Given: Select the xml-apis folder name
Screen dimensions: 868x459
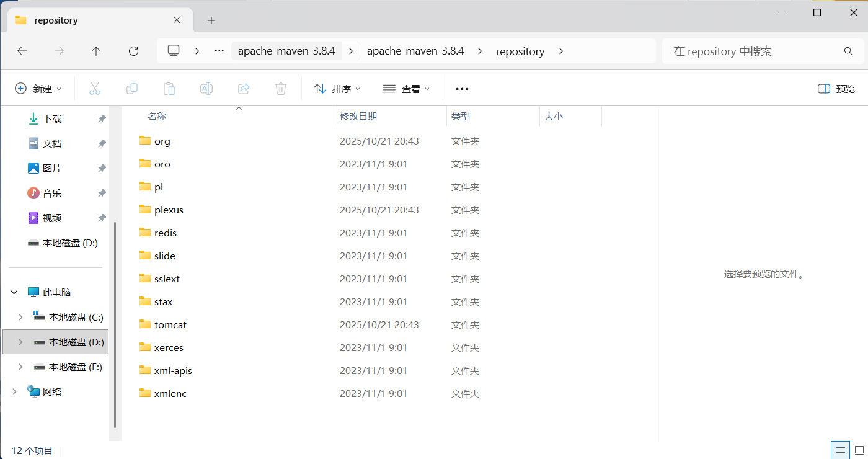Looking at the screenshot, I should [173, 370].
